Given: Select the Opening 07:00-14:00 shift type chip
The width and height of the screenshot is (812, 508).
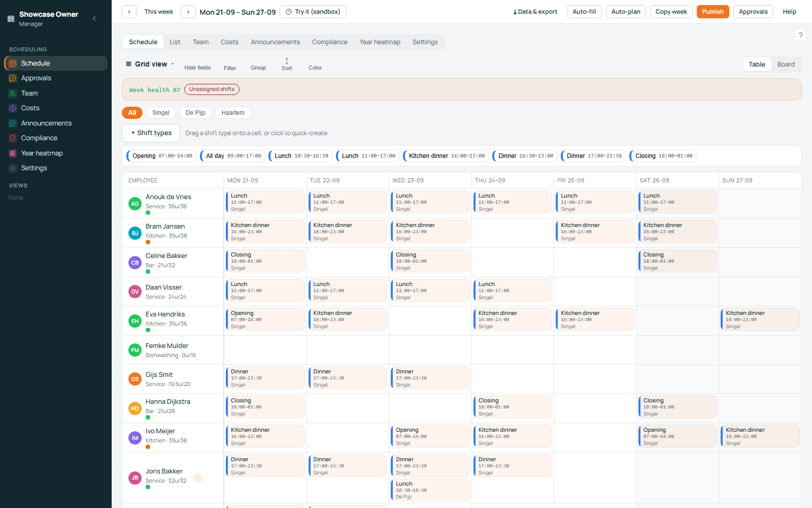Looking at the screenshot, I should (x=162, y=156).
